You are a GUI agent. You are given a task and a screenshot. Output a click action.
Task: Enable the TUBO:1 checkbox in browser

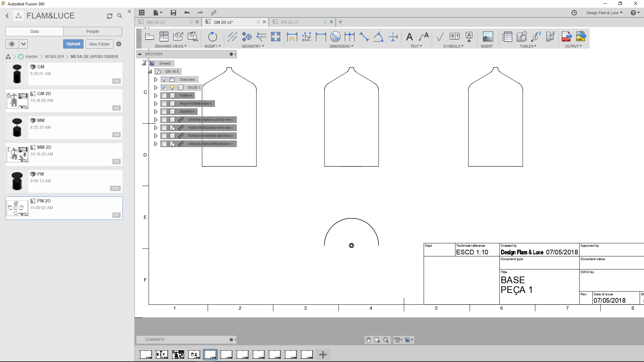pos(164,96)
